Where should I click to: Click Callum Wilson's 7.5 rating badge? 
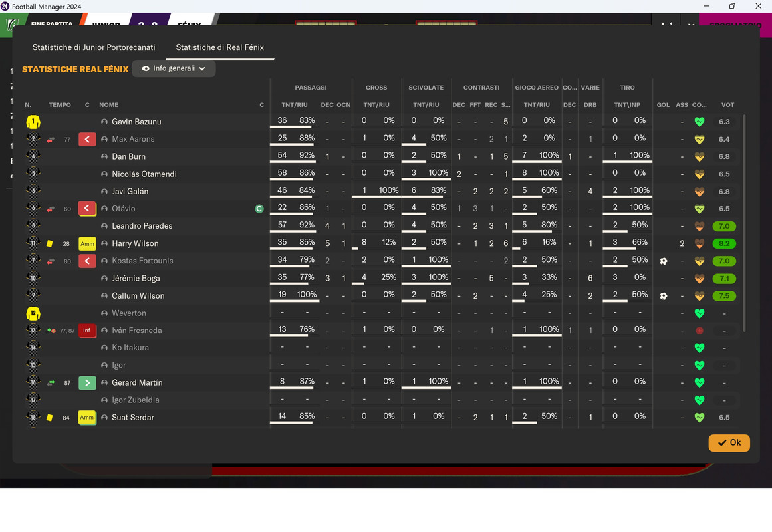(723, 296)
